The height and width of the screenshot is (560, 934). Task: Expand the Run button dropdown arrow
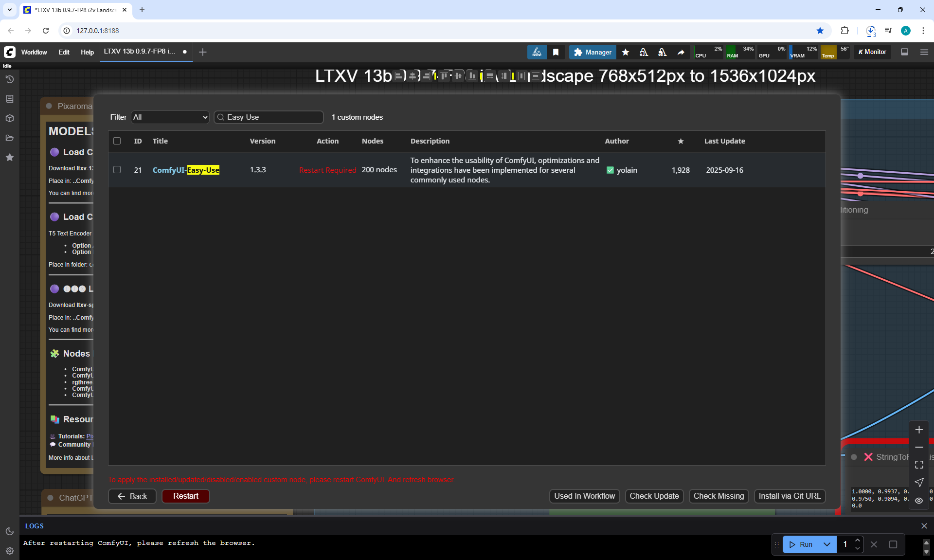pyautogui.click(x=827, y=544)
